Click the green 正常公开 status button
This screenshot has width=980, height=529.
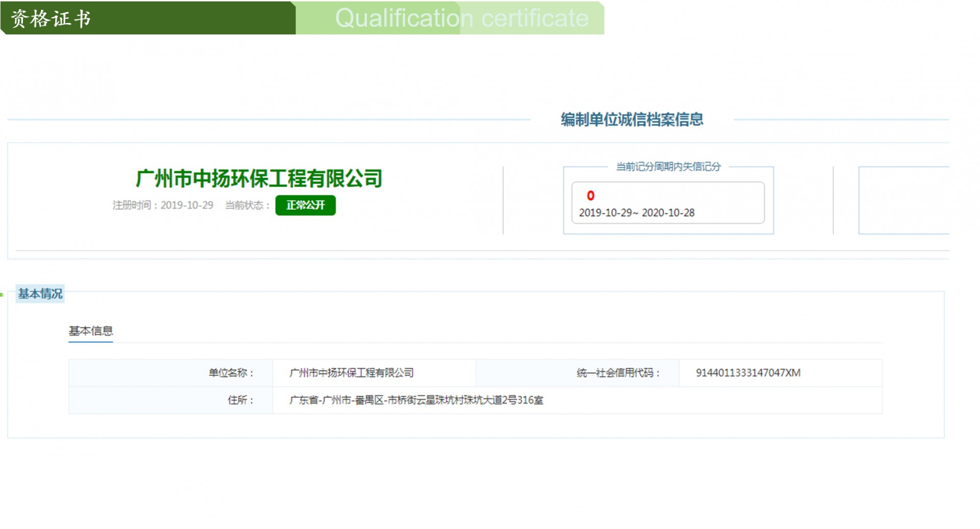coord(305,205)
